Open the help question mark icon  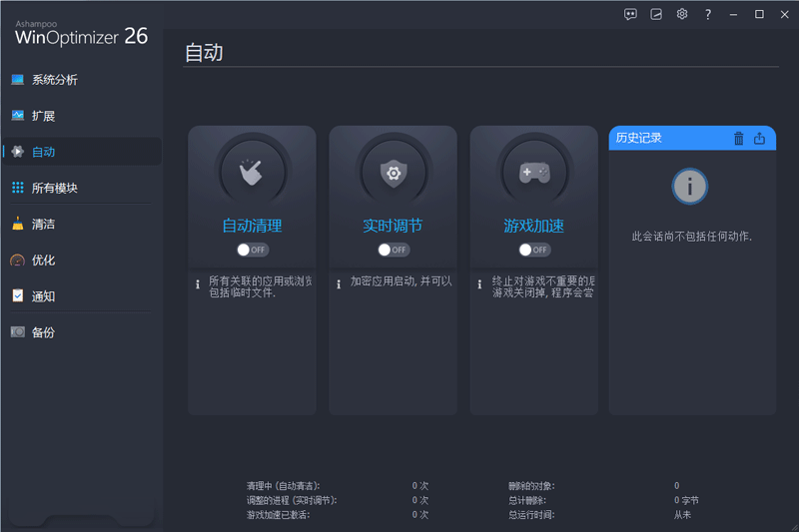[x=708, y=14]
